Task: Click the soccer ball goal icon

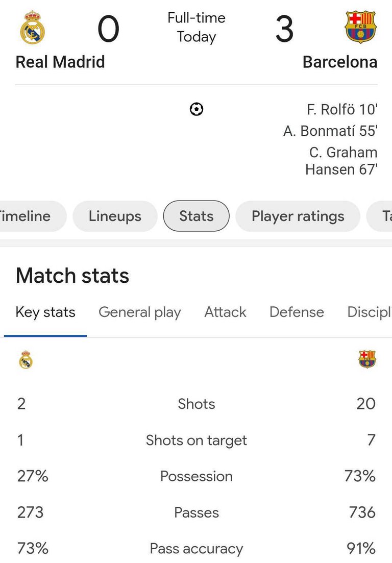Action: point(197,109)
